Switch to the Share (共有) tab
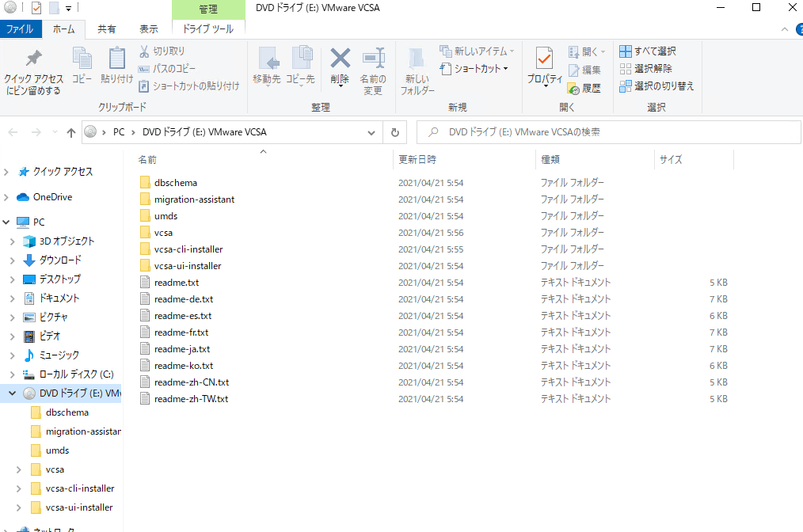 click(107, 29)
